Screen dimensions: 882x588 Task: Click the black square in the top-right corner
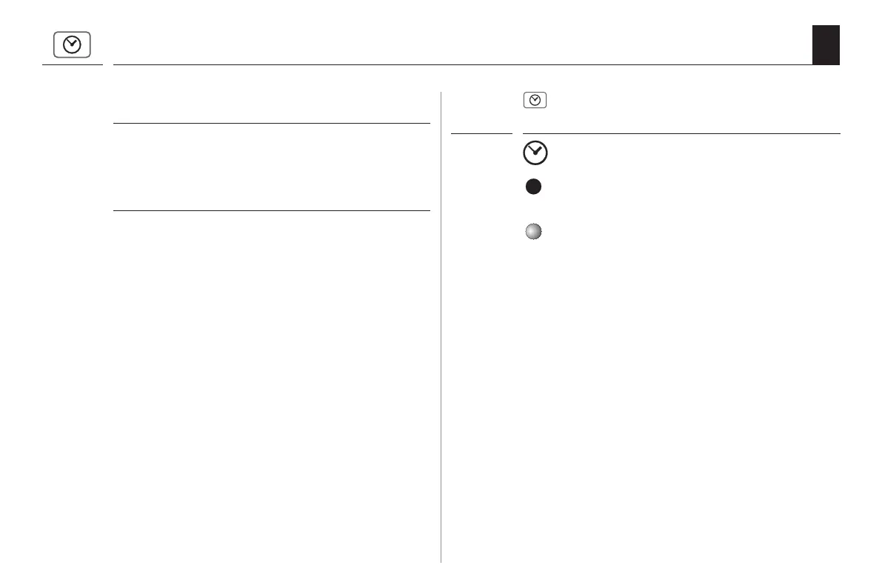pos(826,45)
